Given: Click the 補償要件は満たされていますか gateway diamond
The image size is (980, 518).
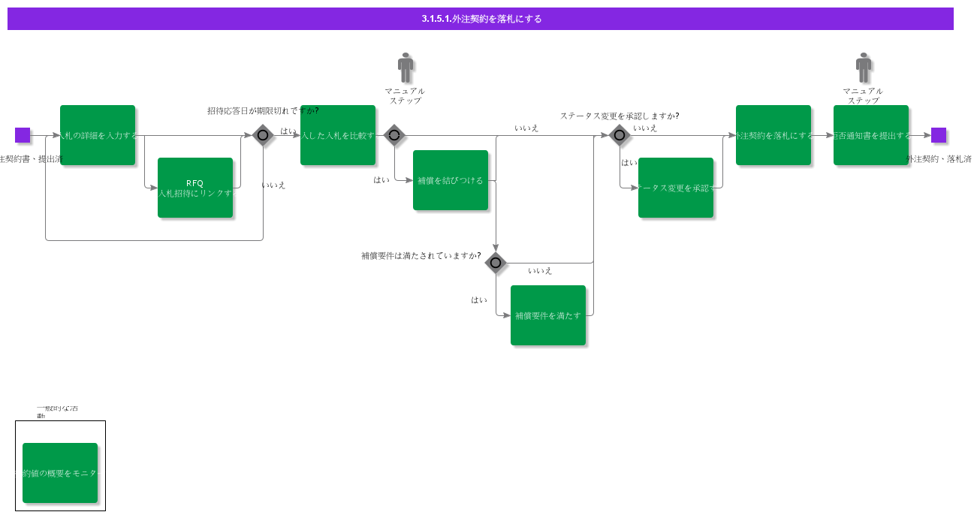Looking at the screenshot, I should pyautogui.click(x=496, y=263).
